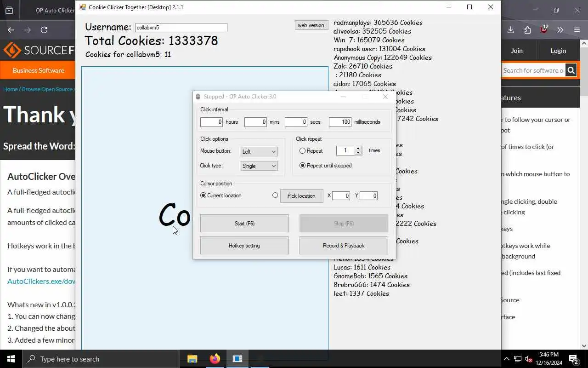Click the web version button
Viewport: 588px width, 368px height.
[x=311, y=25]
